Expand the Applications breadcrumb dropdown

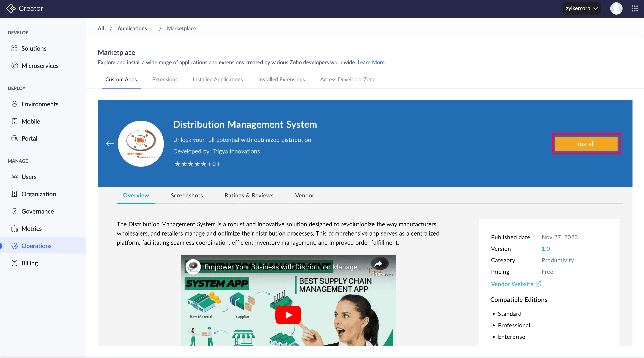tap(135, 29)
